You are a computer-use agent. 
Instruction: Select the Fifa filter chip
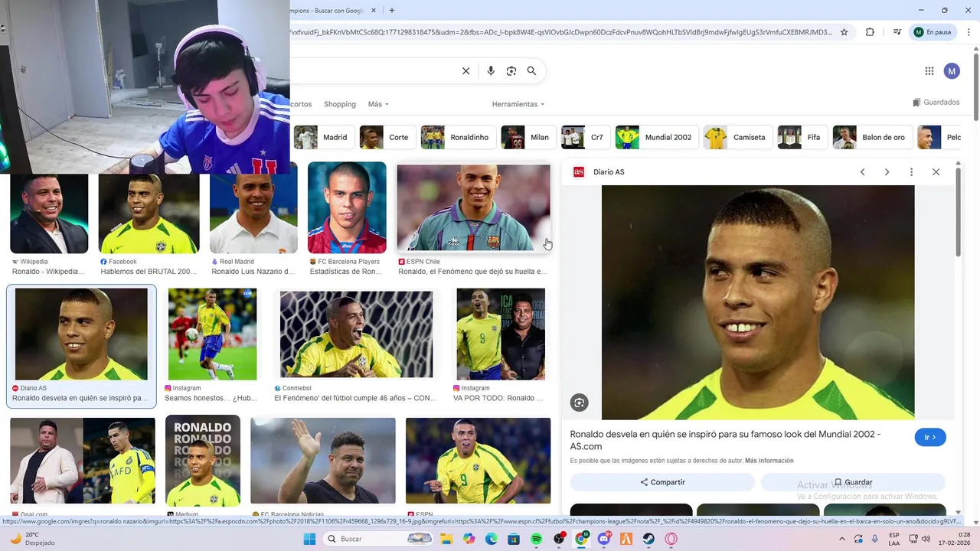[801, 137]
